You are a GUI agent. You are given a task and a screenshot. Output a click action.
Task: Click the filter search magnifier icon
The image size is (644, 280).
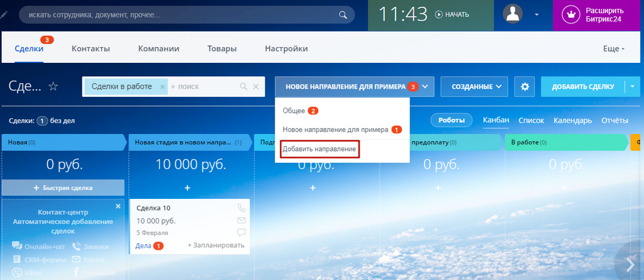(243, 86)
